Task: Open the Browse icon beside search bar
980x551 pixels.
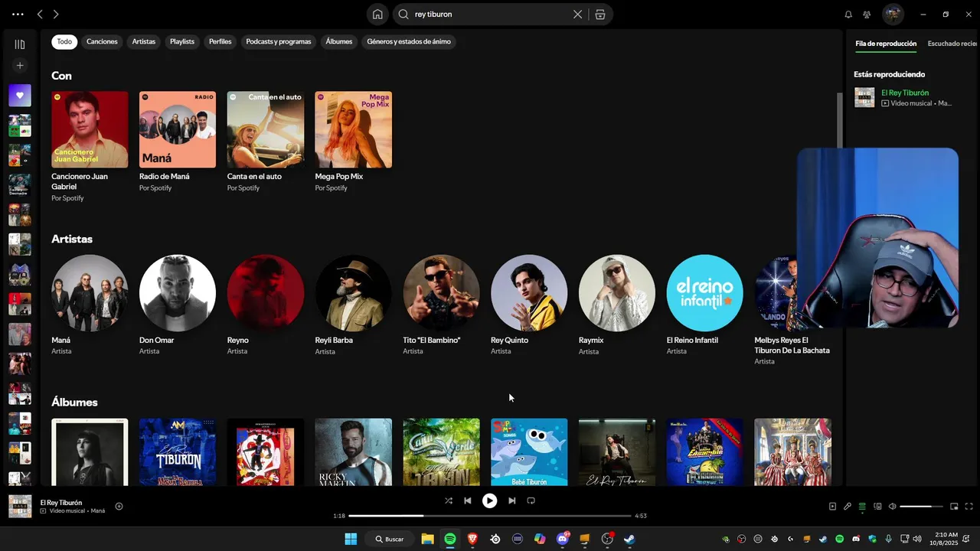Action: click(x=599, y=14)
